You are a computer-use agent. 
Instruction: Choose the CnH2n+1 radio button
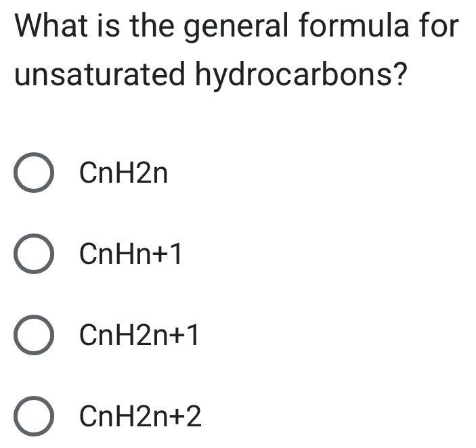pyautogui.click(x=34, y=336)
